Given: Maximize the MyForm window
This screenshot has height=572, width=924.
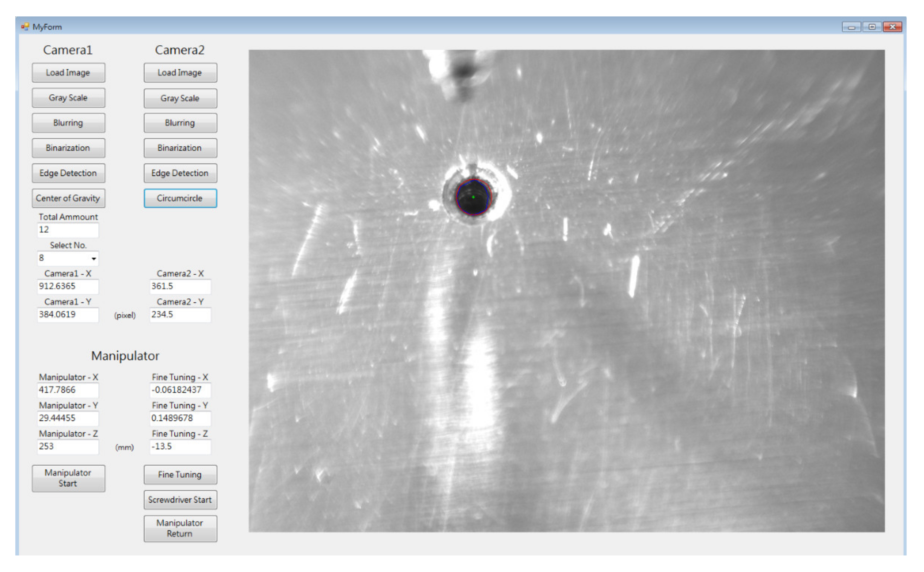Looking at the screenshot, I should tap(872, 27).
